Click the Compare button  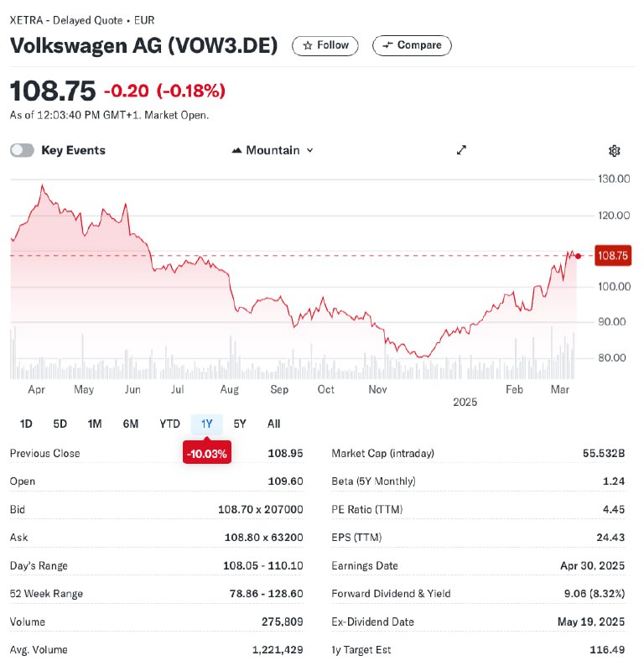pos(412,45)
